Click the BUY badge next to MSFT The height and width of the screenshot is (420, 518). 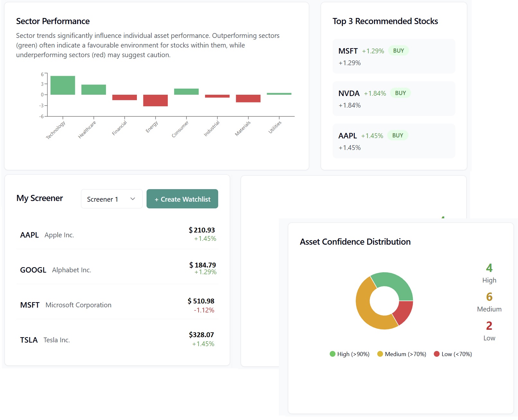pyautogui.click(x=398, y=50)
